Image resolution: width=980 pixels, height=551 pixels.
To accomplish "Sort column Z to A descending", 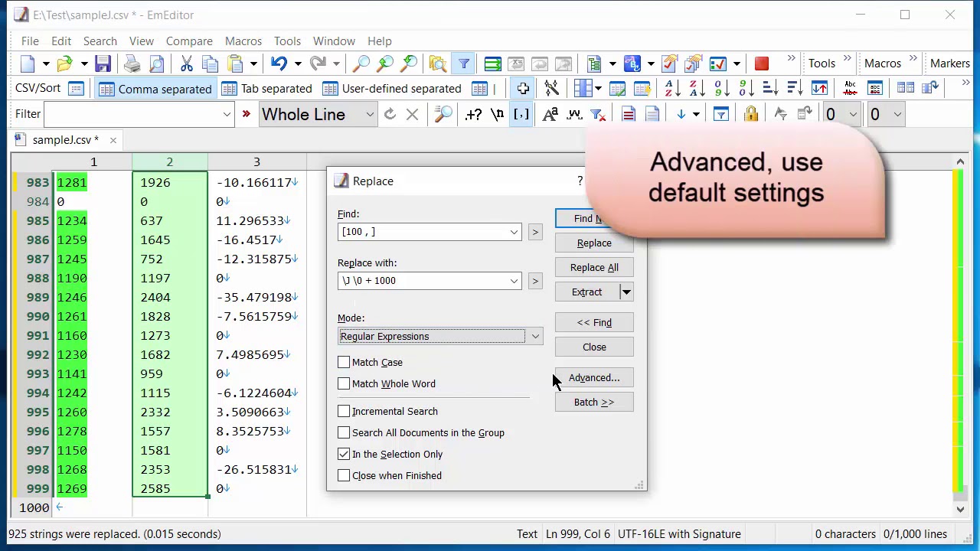I will coord(694,89).
